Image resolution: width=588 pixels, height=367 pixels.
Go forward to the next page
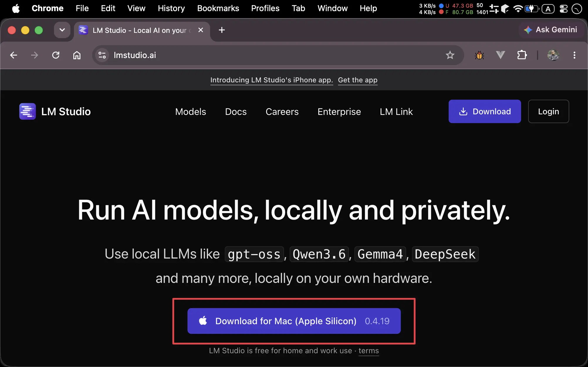click(x=35, y=55)
